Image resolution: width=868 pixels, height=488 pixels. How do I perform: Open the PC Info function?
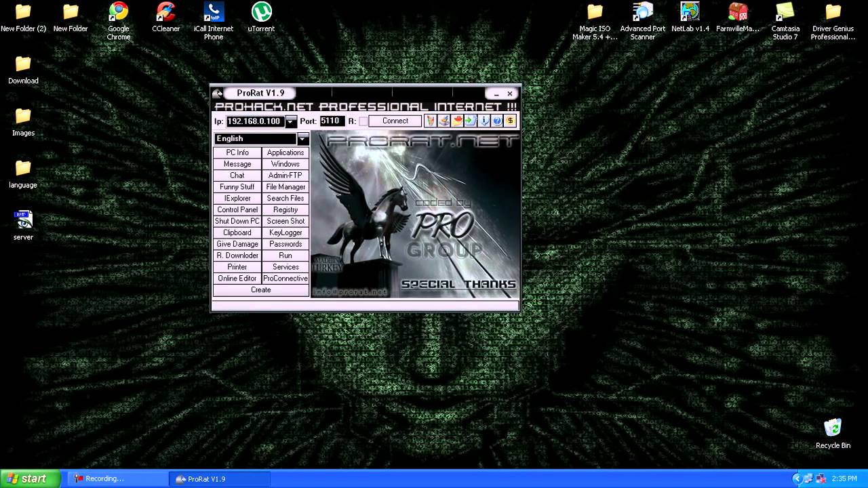pos(237,152)
